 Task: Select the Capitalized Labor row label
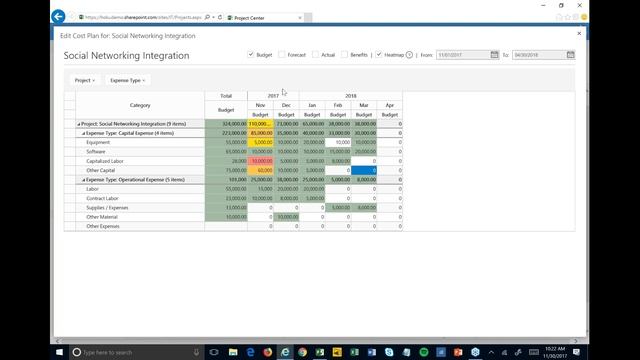[x=104, y=161]
